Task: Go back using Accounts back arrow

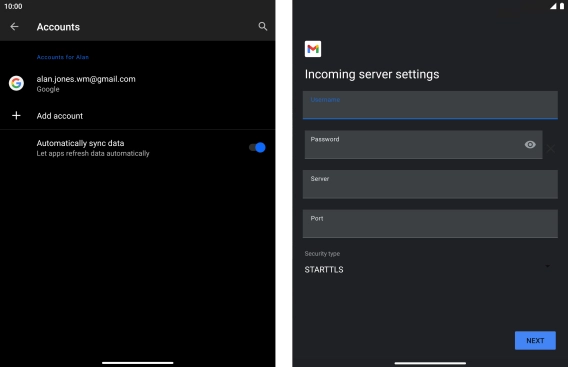Action: [x=14, y=26]
